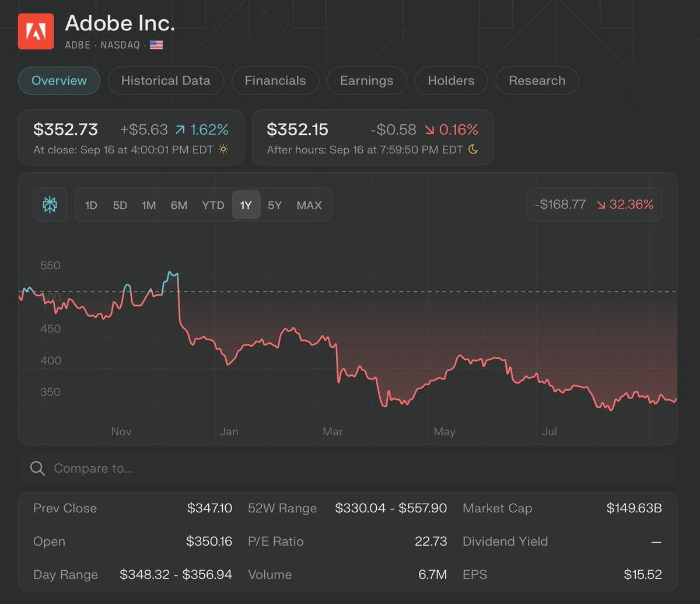Switch chart to 5Y range
The width and height of the screenshot is (700, 604).
[x=275, y=205]
